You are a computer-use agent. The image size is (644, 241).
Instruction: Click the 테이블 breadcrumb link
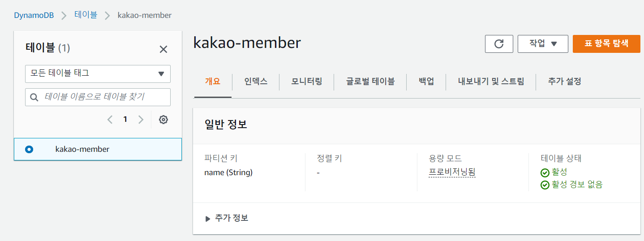[86, 15]
